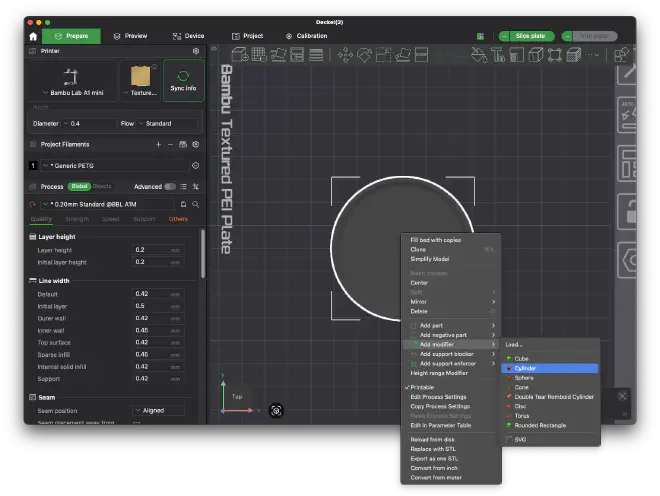
Task: Open the 0.20mm Standard @BBL A1M dropdown
Action: point(107,204)
